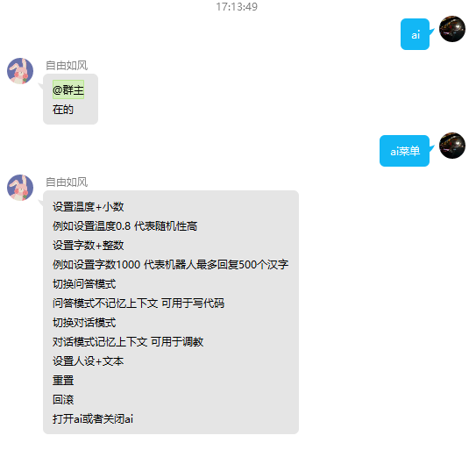The image size is (476, 457).
Task: Open rabbit avatar next to "@群主" reply
Action: (20, 71)
